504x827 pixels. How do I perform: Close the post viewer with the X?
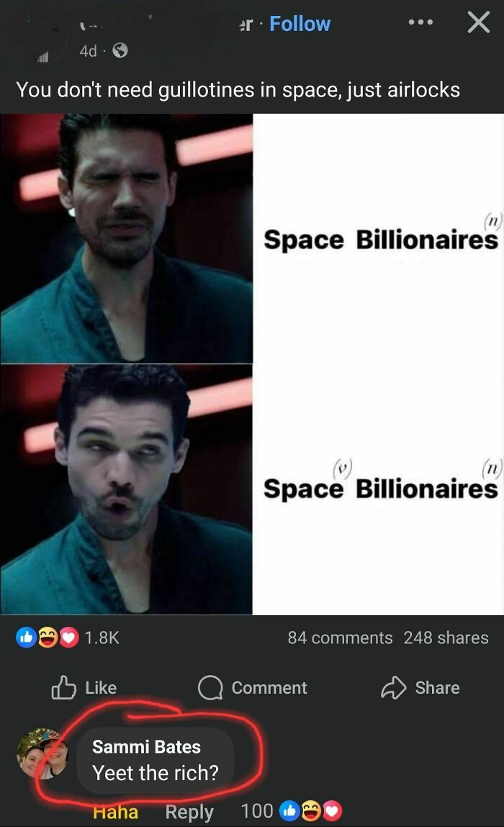pyautogui.click(x=478, y=22)
